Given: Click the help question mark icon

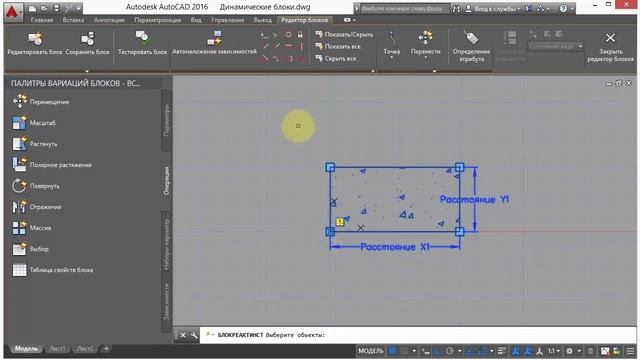Looking at the screenshot, I should pos(563,9).
